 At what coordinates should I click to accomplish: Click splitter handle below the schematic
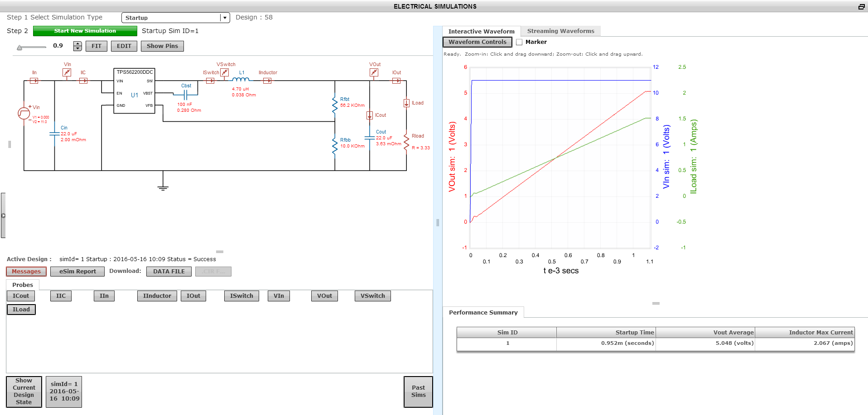(220, 252)
